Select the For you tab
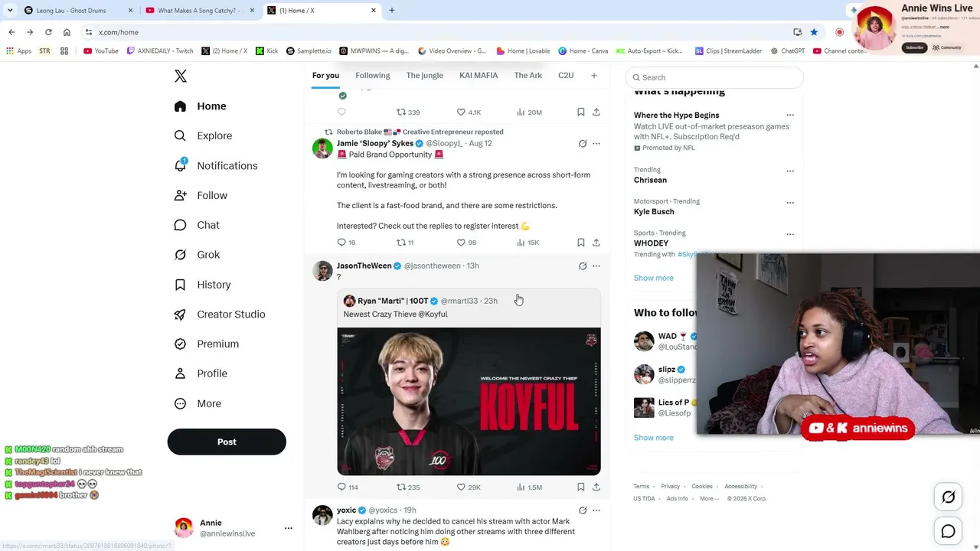The width and height of the screenshot is (980, 551). 325,75
